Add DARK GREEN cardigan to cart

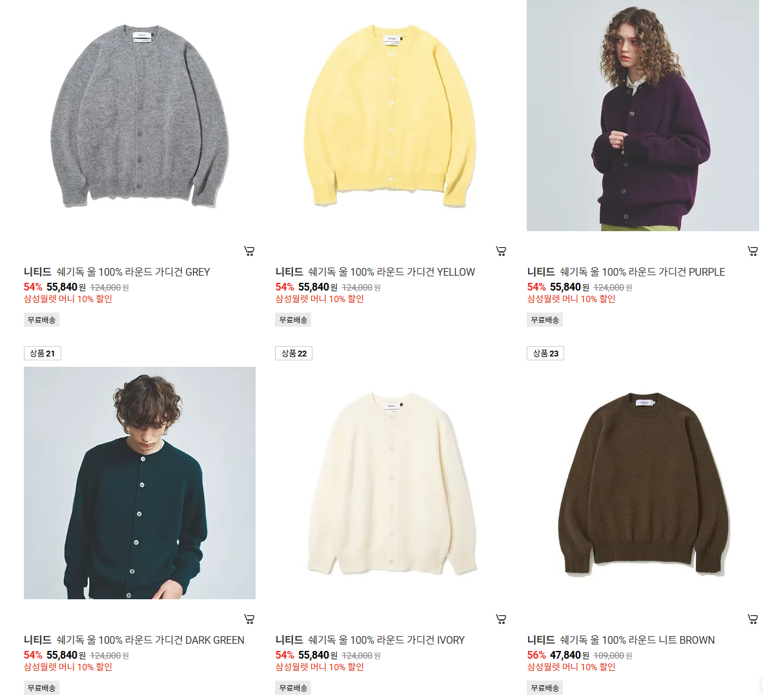249,619
